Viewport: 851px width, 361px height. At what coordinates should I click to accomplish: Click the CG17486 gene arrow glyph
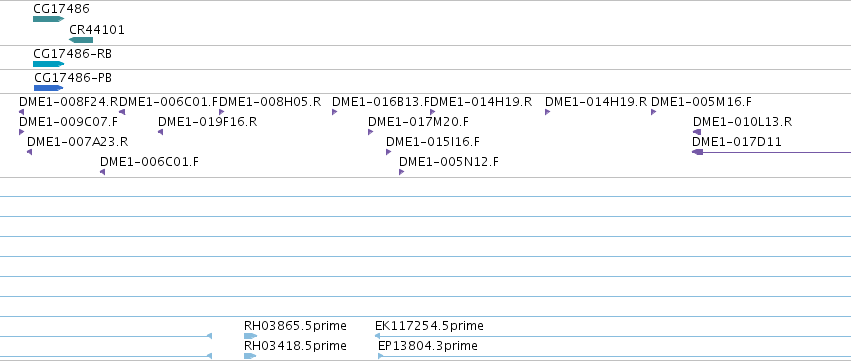(x=48, y=19)
